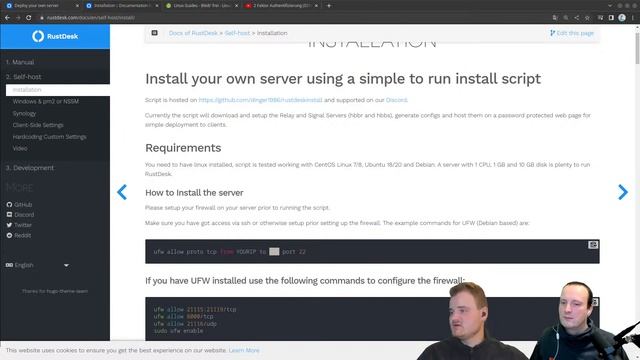Viewport: 640px width, 360px height.
Task: Open 'Video' sidebar item
Action: point(20,148)
